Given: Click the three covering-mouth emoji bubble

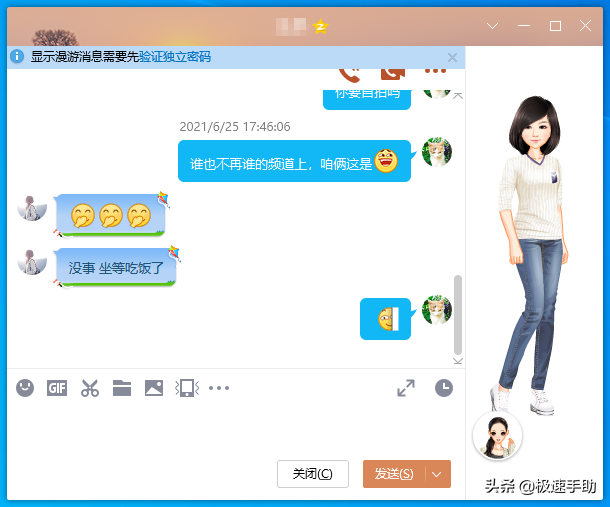Looking at the screenshot, I should [x=110, y=215].
